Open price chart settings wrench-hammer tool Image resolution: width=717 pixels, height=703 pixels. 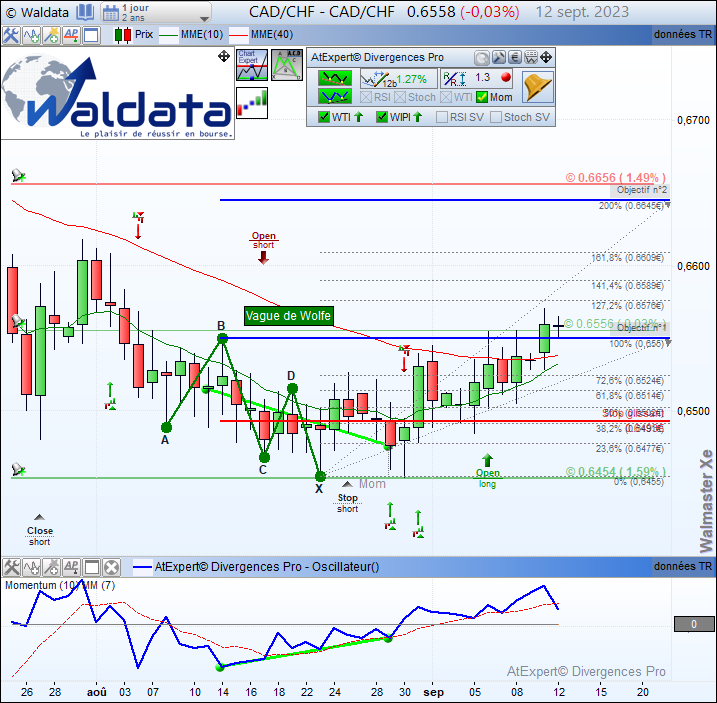[11, 35]
